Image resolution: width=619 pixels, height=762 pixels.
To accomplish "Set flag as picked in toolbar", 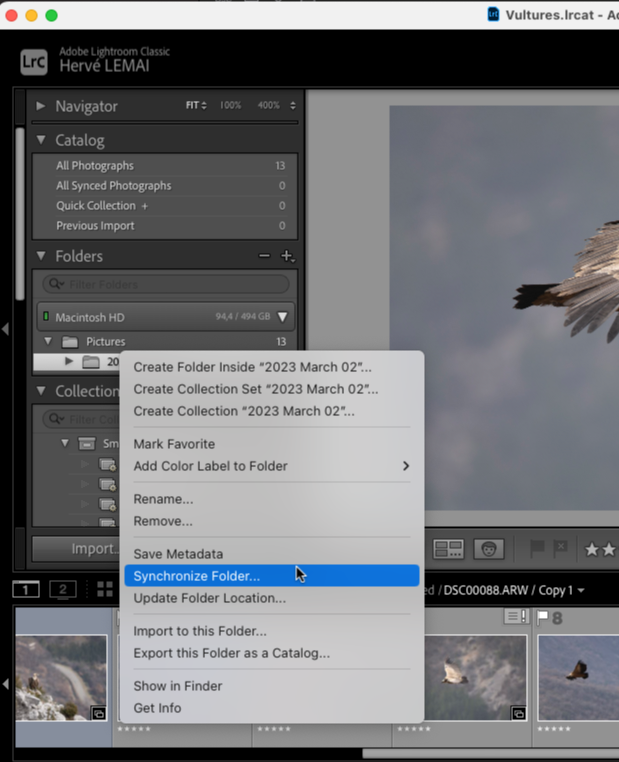I will (536, 549).
